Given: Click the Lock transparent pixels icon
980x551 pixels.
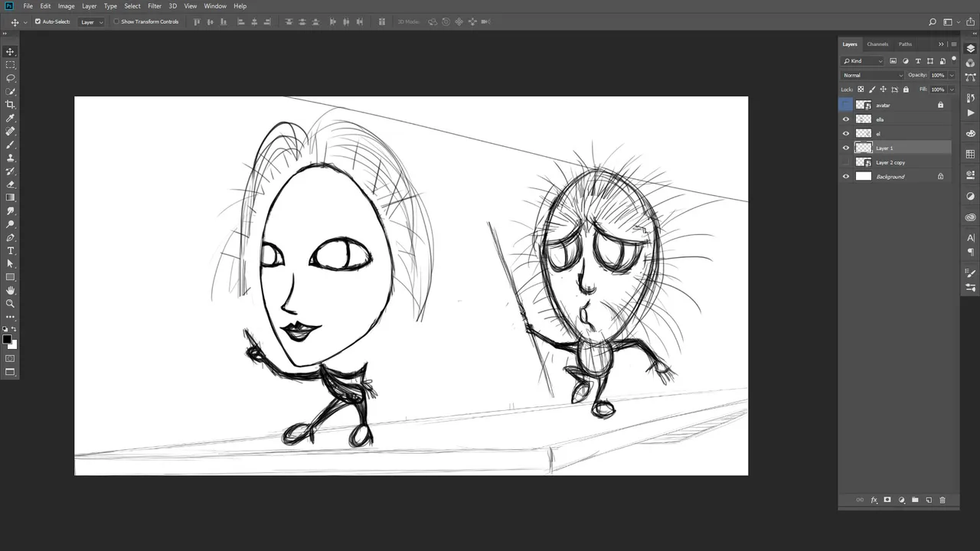Looking at the screenshot, I should click(x=861, y=90).
